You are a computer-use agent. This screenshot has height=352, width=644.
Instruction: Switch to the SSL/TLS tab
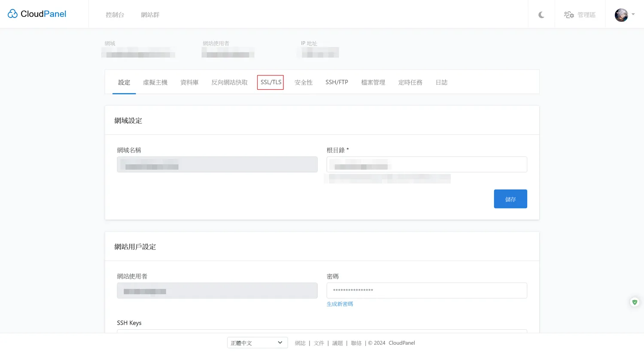[270, 82]
